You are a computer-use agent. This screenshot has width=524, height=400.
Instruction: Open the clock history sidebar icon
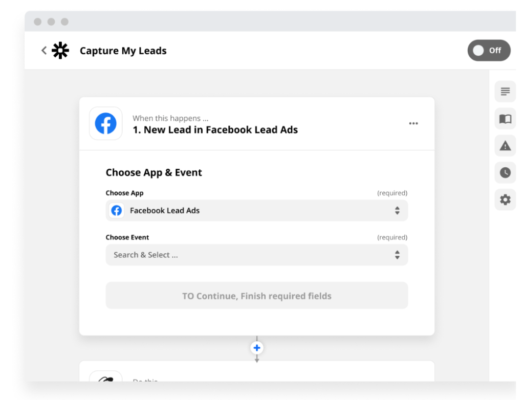[x=505, y=173]
